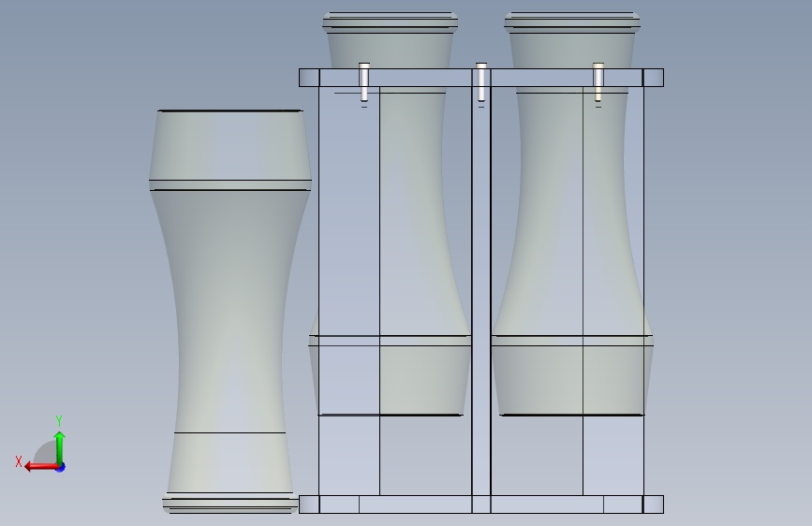The width and height of the screenshot is (812, 526).
Task: Select the middle pin in top plate
Action: click(481, 81)
